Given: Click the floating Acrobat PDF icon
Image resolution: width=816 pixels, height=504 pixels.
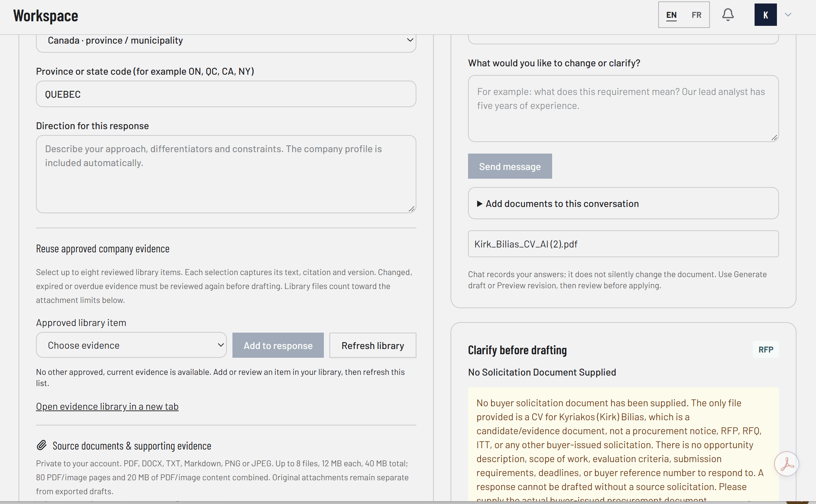Looking at the screenshot, I should [x=786, y=464].
